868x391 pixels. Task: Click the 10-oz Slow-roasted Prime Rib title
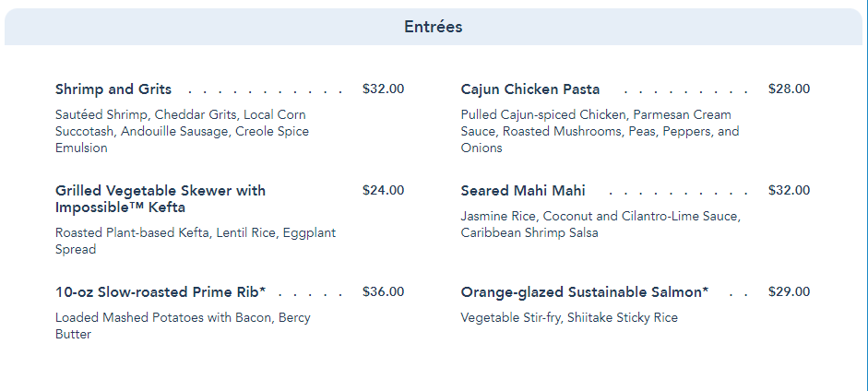(x=161, y=292)
